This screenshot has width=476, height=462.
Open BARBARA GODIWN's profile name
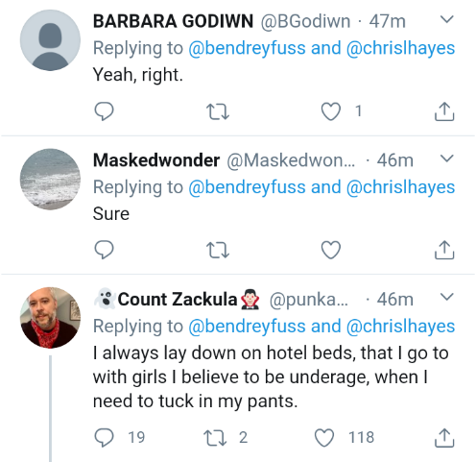click(x=173, y=21)
